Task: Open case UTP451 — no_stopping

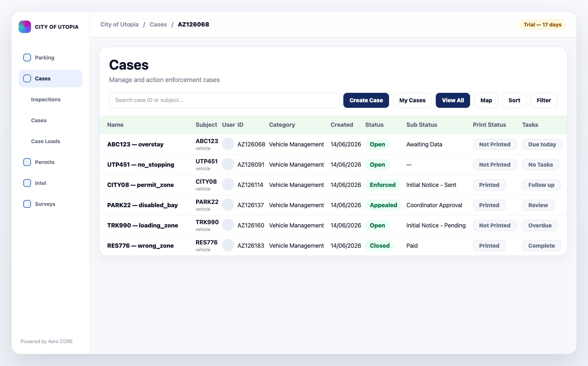Action: tap(140, 165)
